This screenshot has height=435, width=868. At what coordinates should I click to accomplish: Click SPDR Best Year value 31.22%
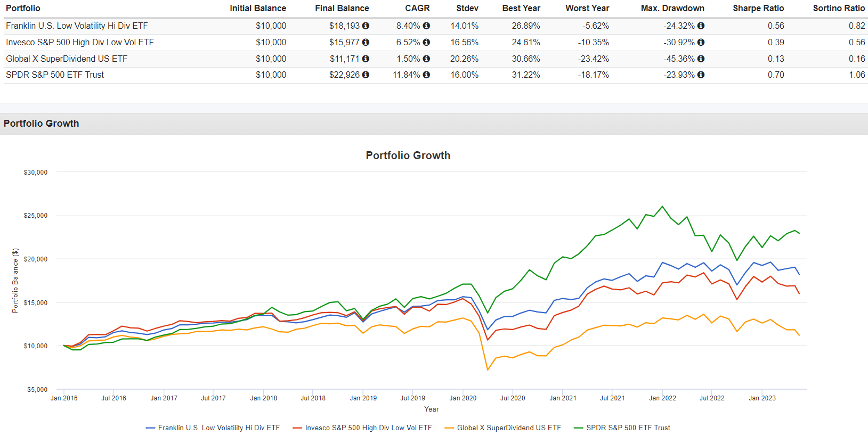pos(526,75)
